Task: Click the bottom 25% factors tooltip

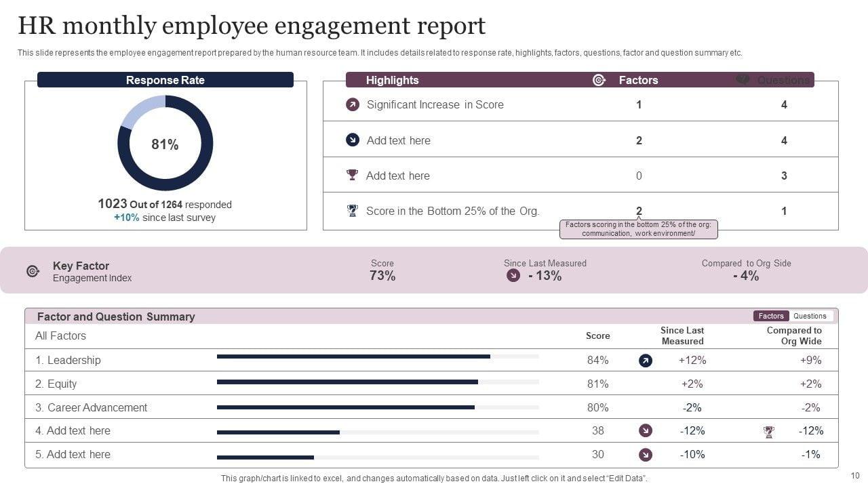Action: [x=638, y=229]
